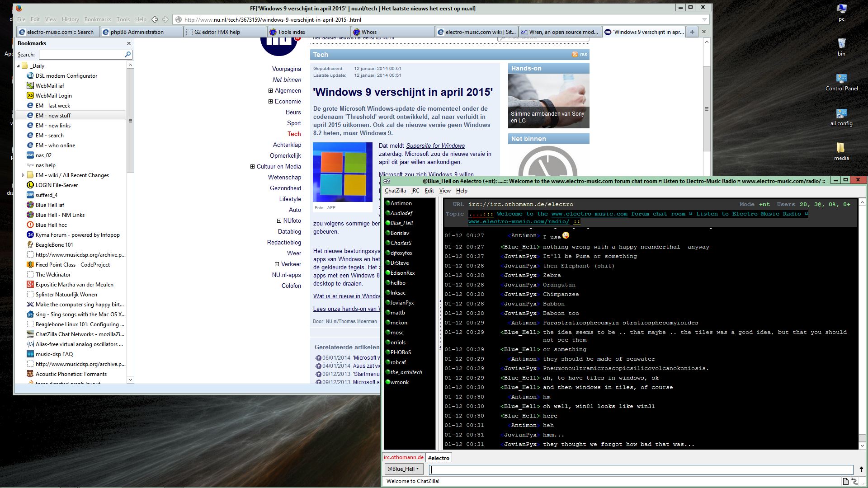Switch to the Tools index tab
The width and height of the screenshot is (868, 488).
pyautogui.click(x=309, y=32)
